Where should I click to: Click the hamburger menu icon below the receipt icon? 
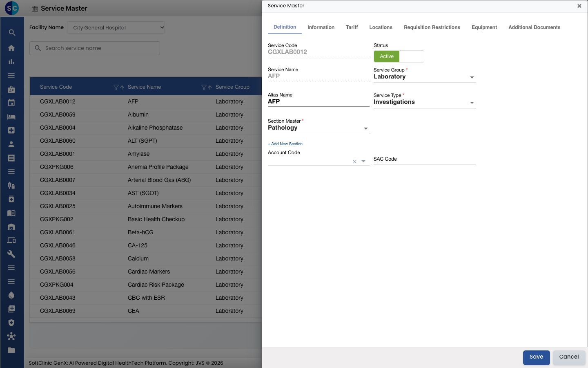coord(11,172)
